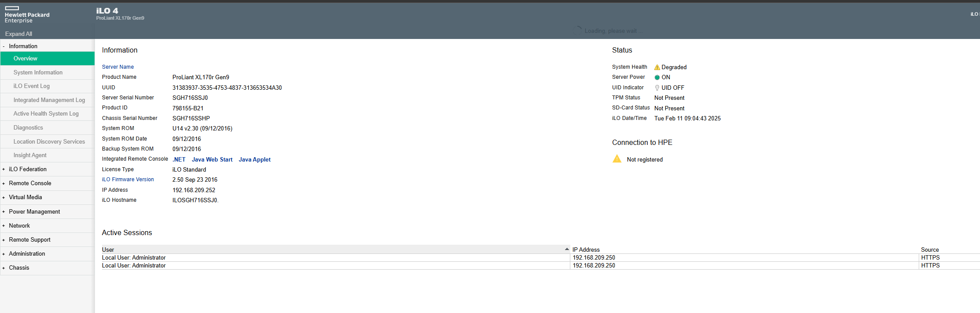This screenshot has height=313, width=980.
Task: Expand the Virtual Media section
Action: pos(4,197)
